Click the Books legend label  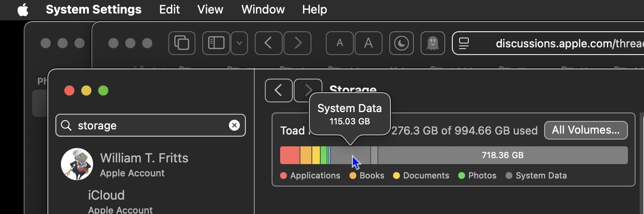[372, 176]
